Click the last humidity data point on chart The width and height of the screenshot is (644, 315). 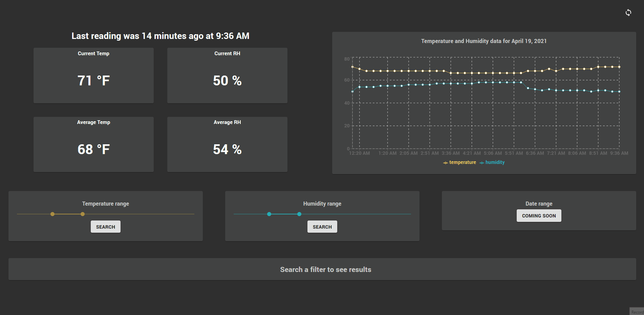click(619, 91)
